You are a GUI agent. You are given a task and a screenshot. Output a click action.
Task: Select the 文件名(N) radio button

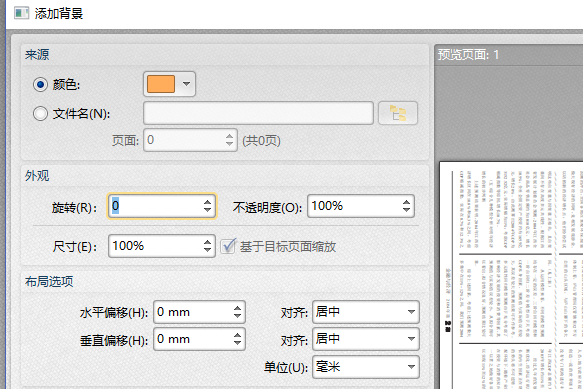[x=40, y=113]
